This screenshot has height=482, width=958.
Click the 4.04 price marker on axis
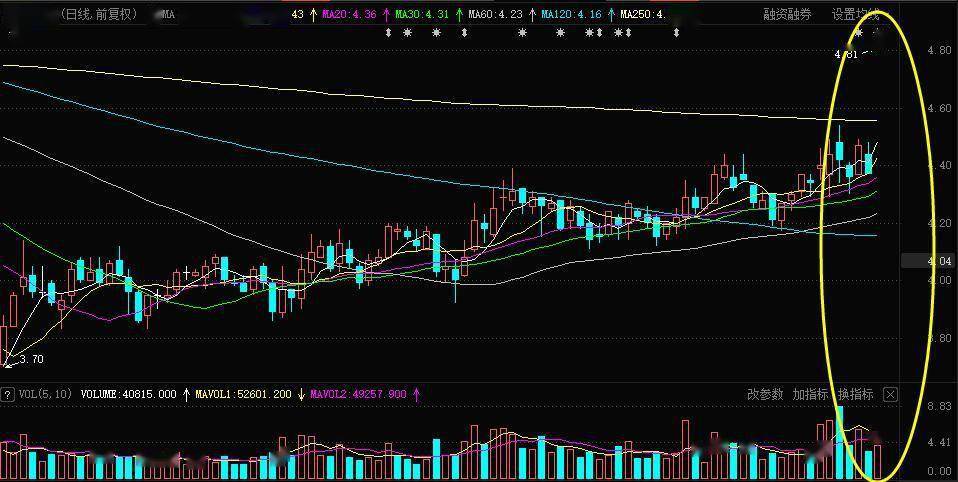[x=926, y=261]
